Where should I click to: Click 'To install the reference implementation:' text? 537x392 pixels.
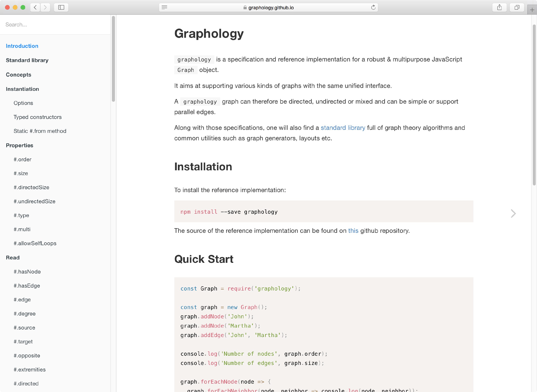[x=230, y=190]
